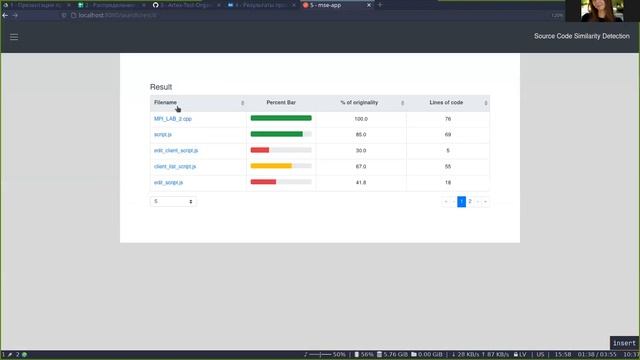640x360 pixels.
Task: Click the 85.0 originality value
Action: coord(361,135)
